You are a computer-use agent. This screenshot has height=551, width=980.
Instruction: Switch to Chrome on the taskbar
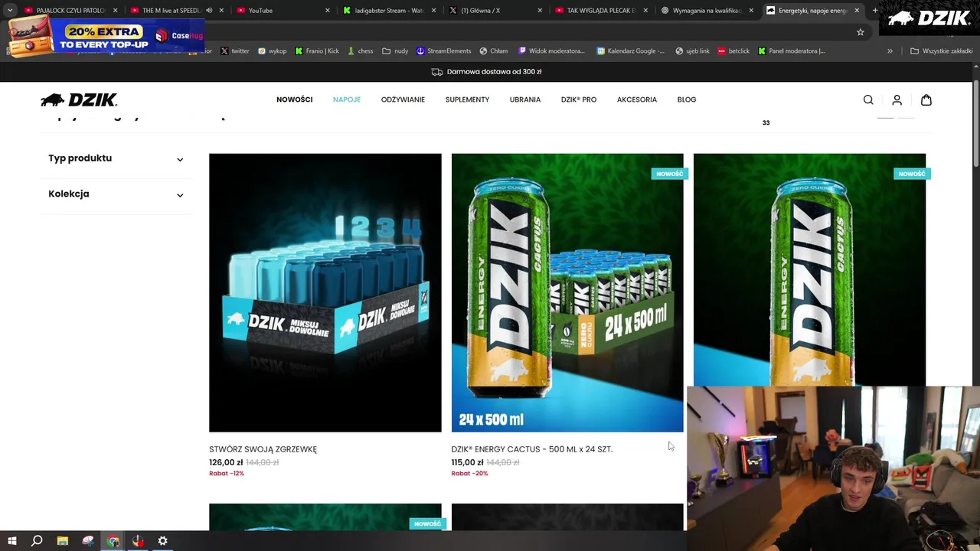tap(113, 541)
